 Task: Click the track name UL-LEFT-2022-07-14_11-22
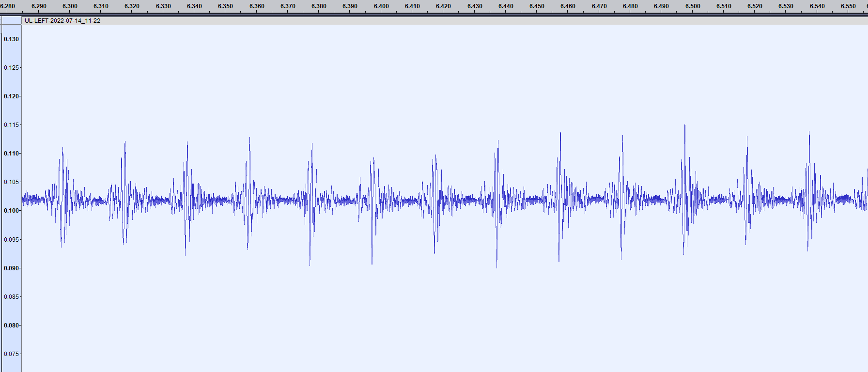click(x=62, y=21)
